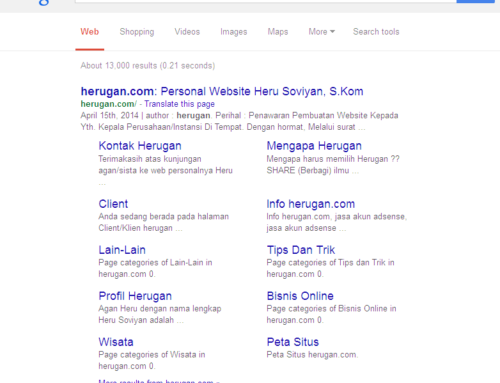Viewport: 500px width, 383px height.
Task: Open Search tools options
Action: coord(376,32)
